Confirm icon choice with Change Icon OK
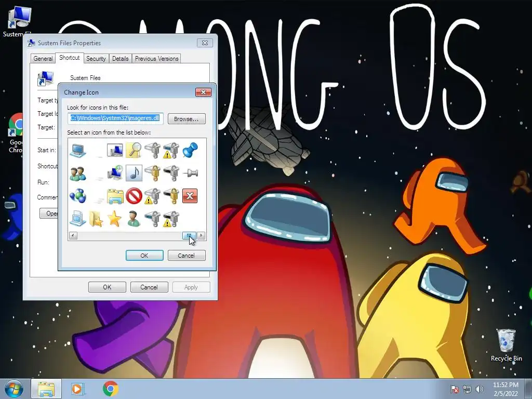The width and height of the screenshot is (532, 399). (144, 256)
